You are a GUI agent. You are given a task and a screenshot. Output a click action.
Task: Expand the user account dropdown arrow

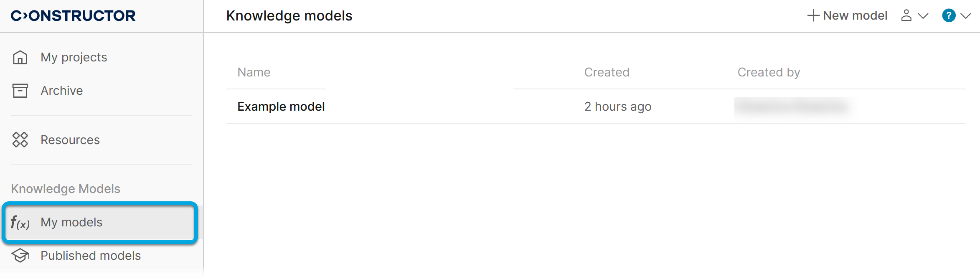[x=923, y=16]
